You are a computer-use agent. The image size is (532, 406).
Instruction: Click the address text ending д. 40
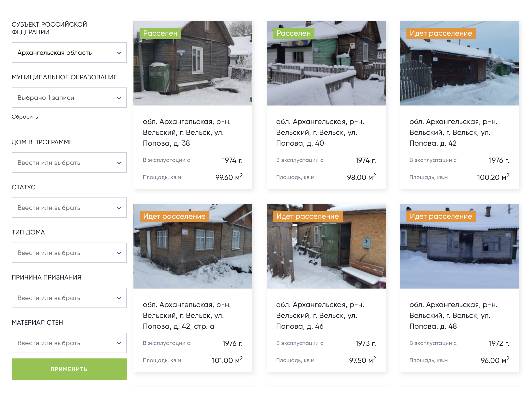click(320, 132)
